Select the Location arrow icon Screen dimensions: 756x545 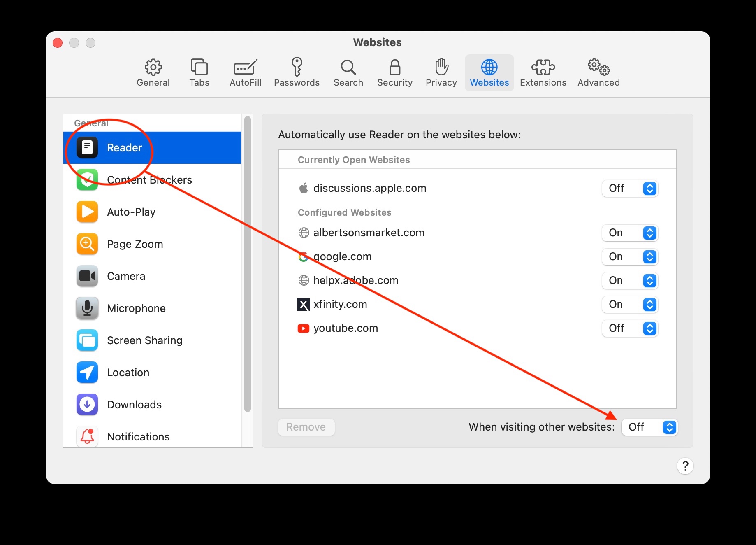(x=87, y=372)
